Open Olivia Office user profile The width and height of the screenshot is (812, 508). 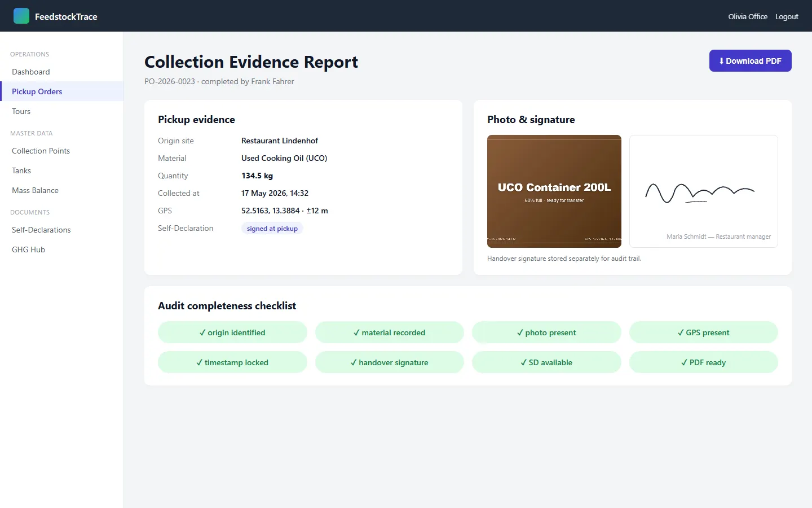(748, 16)
